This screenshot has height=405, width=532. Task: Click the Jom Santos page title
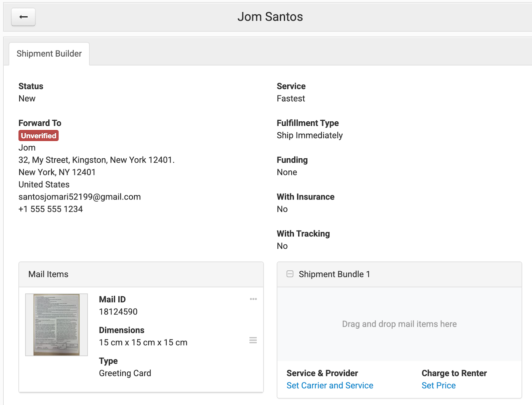click(x=270, y=17)
